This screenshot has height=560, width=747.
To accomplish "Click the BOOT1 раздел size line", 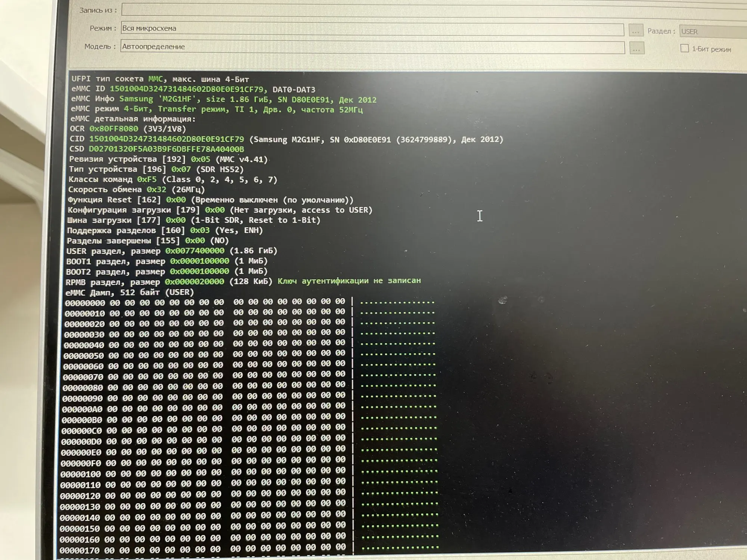I will tap(167, 261).
